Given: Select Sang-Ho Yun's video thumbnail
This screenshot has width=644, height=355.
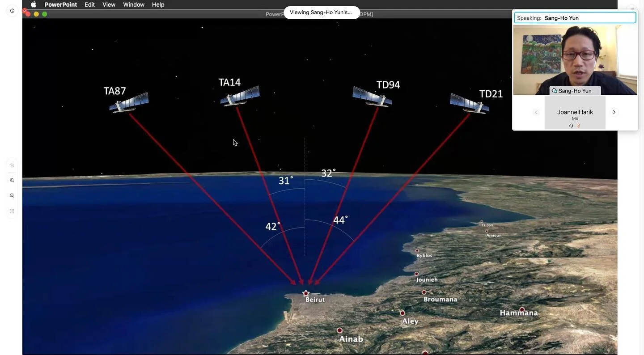Looking at the screenshot, I should (x=575, y=60).
